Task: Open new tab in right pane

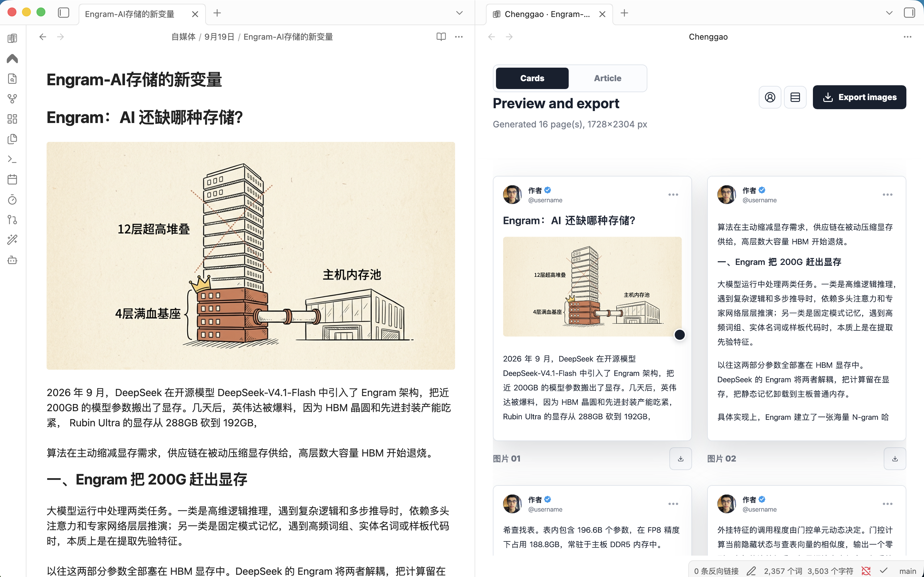Action: [x=624, y=13]
